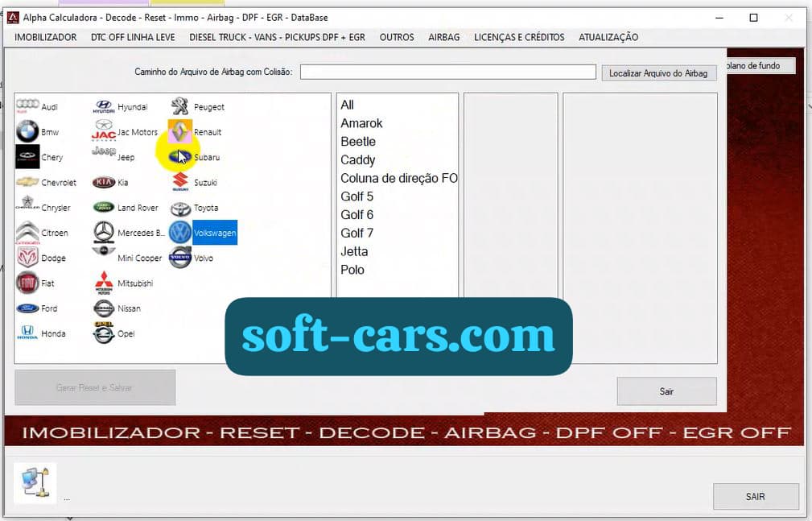
Task: Select the Volkswagen logo icon
Action: [180, 232]
